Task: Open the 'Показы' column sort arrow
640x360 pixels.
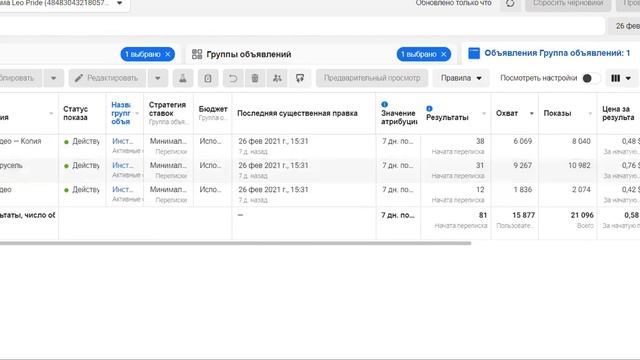Action: (x=590, y=113)
